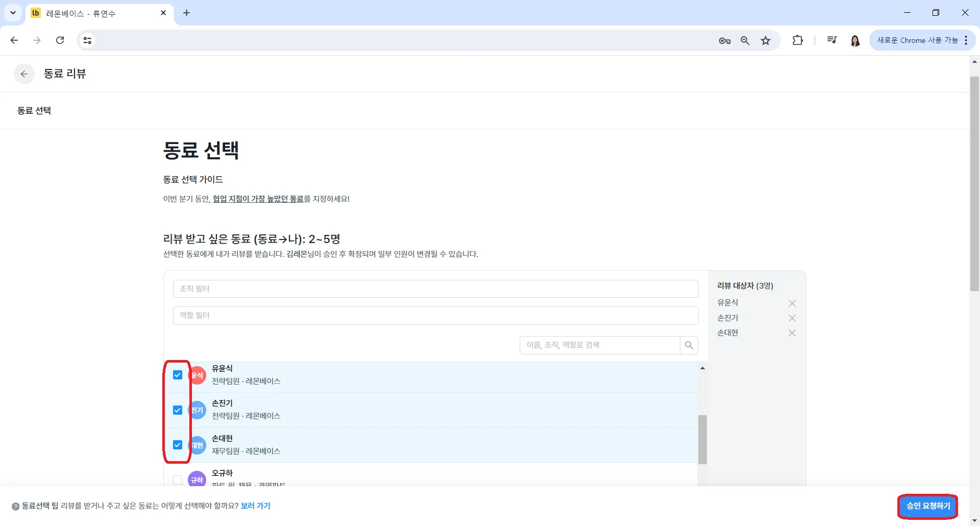This screenshot has width=980, height=526.
Task: Check the checkbox for 오규하
Action: (x=178, y=480)
